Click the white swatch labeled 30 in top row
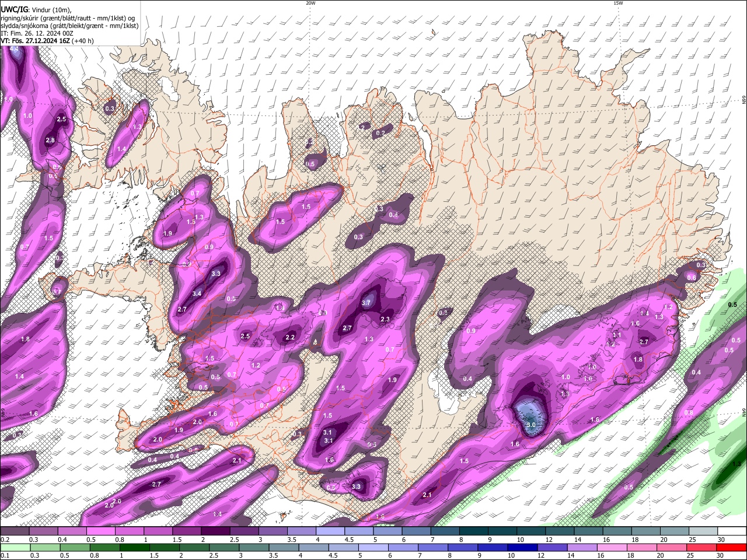The height and width of the screenshot is (560, 747). tap(732, 531)
